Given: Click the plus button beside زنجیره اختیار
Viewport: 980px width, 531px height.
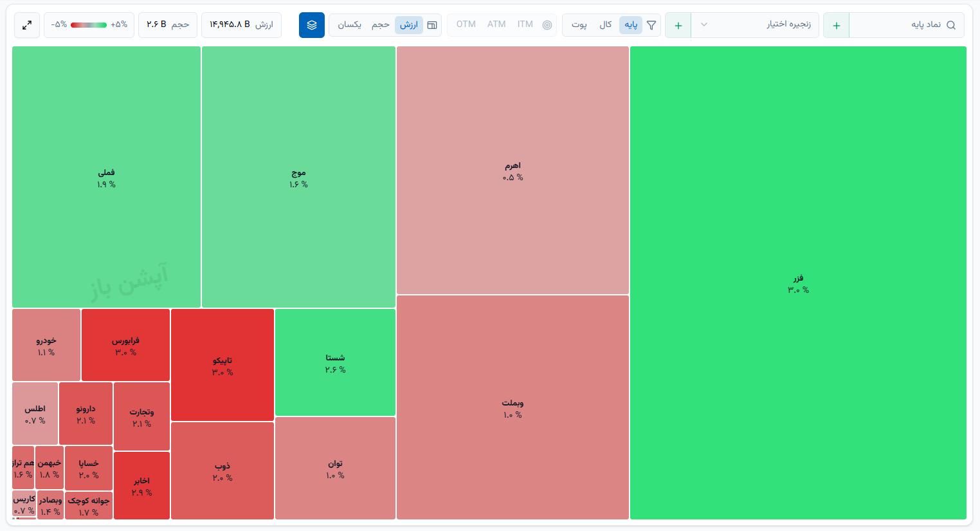Looking at the screenshot, I should (678, 25).
